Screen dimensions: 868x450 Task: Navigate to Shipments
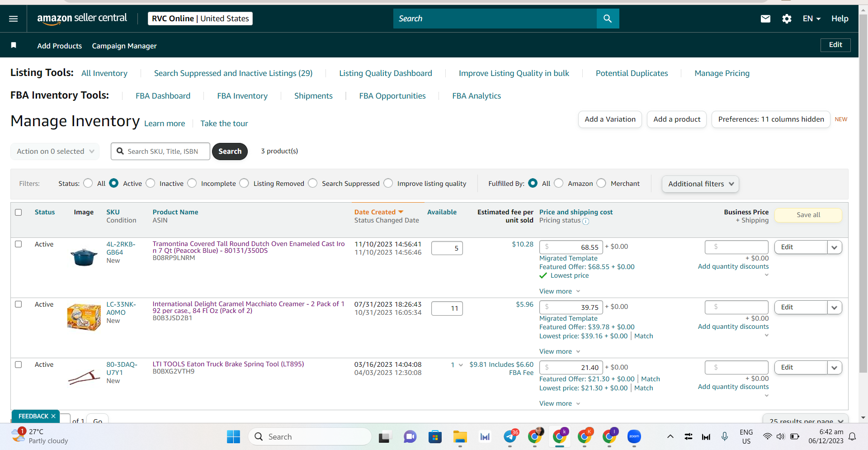click(x=313, y=96)
